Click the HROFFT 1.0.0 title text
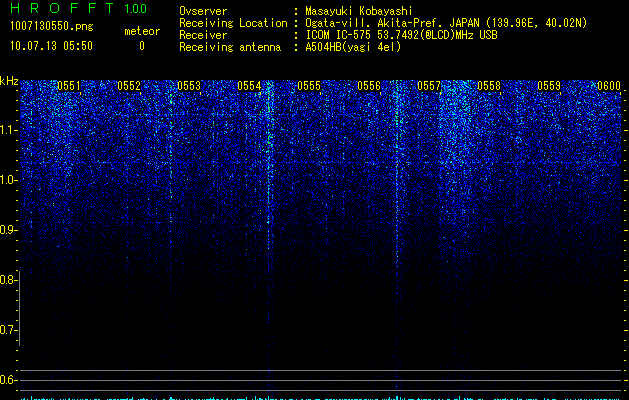The height and width of the screenshot is (400, 629). click(79, 8)
